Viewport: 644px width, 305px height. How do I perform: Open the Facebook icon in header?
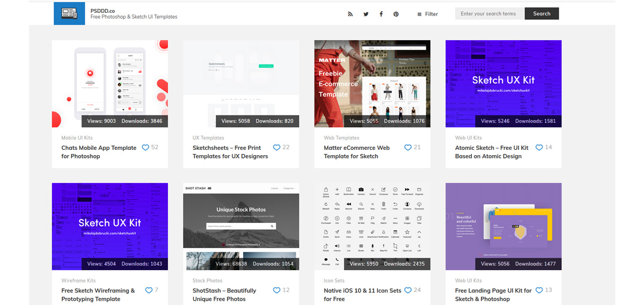tap(381, 14)
